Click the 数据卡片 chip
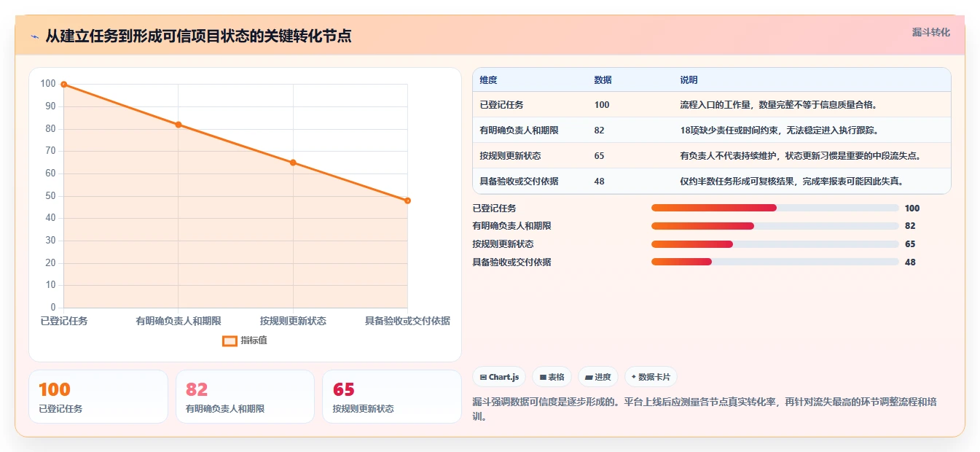This screenshot has width=980, height=452. [x=651, y=377]
